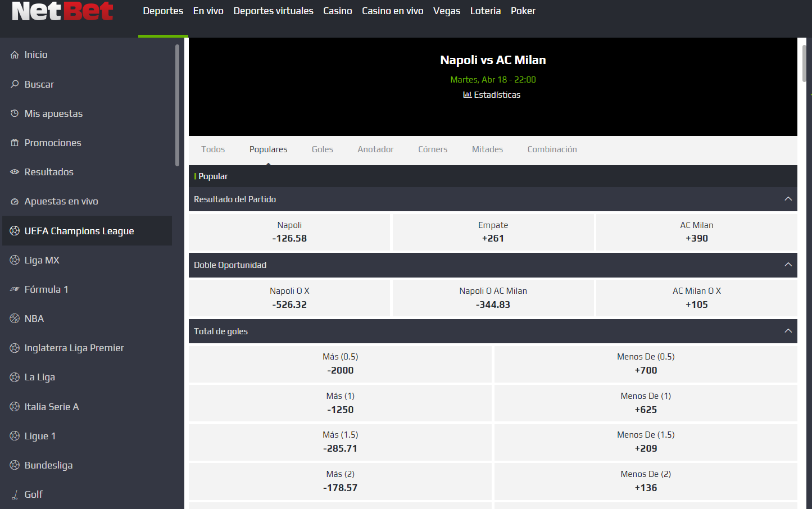Bet Más (0.5) at -2000
Viewport: 812px width, 509px height.
[x=340, y=364]
